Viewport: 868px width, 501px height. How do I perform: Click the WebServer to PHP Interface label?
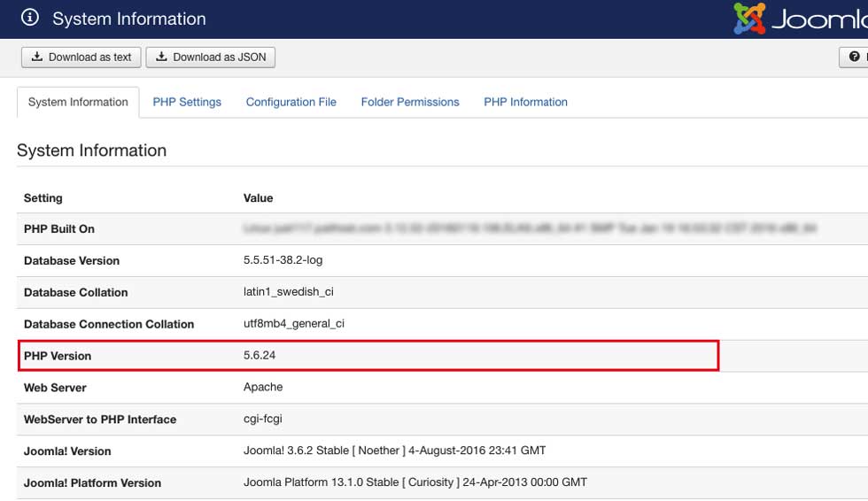point(100,420)
